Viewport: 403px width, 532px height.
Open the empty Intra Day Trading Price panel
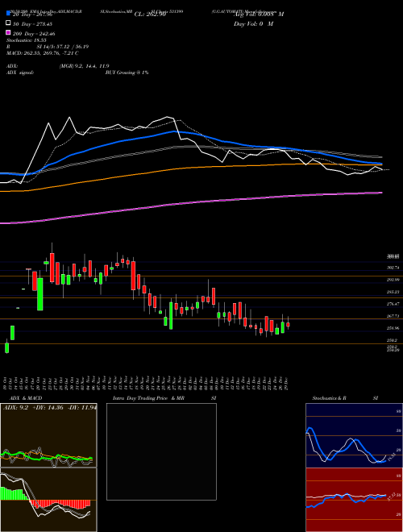[x=161, y=451]
